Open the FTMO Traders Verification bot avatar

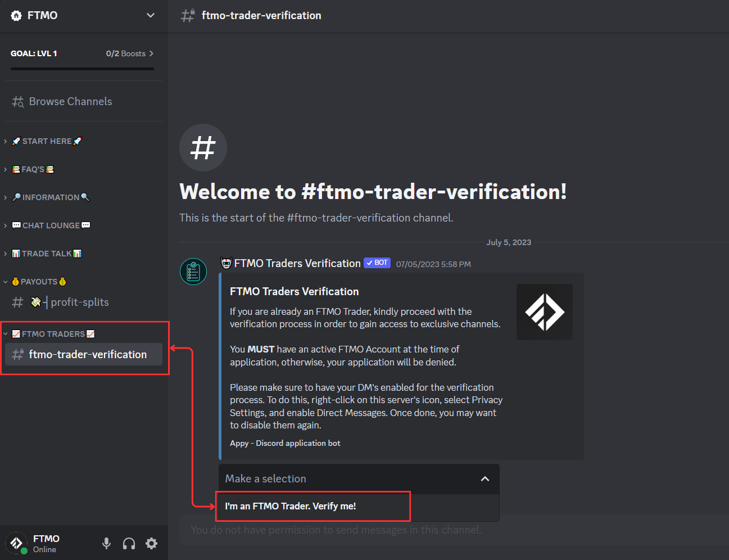[193, 272]
